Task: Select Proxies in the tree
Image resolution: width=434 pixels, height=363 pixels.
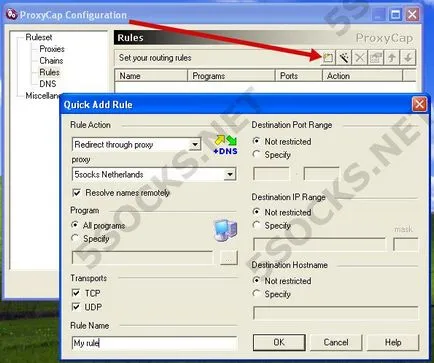Action: [x=52, y=49]
